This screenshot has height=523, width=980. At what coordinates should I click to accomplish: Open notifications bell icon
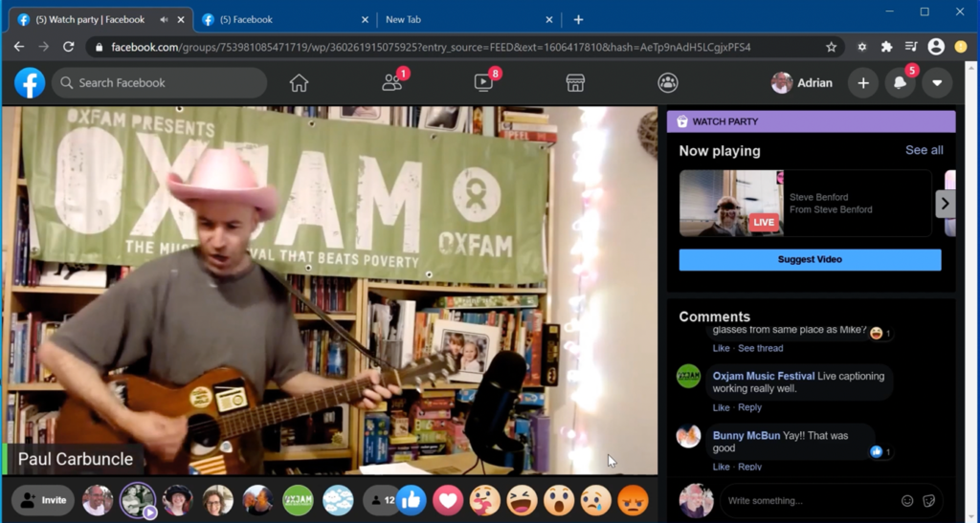click(900, 83)
